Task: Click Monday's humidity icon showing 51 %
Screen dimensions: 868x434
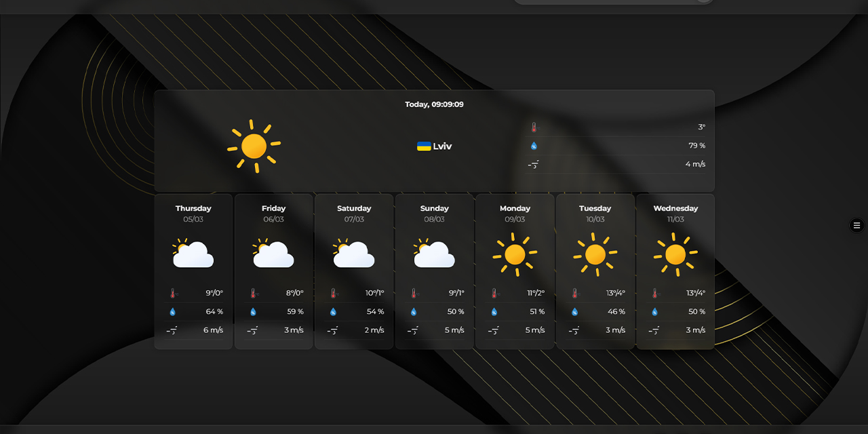Action: [493, 312]
